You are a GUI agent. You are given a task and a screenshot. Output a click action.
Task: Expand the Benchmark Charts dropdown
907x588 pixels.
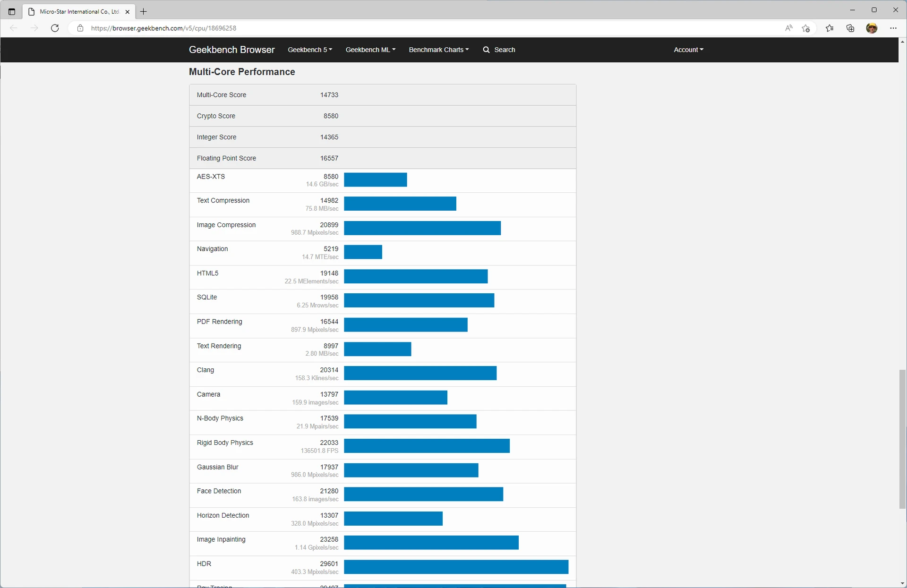(x=439, y=50)
